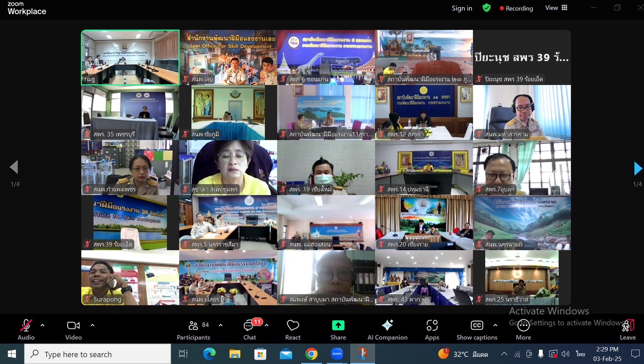Click the green Share screen button
The width and height of the screenshot is (644, 364).
coord(338,329)
